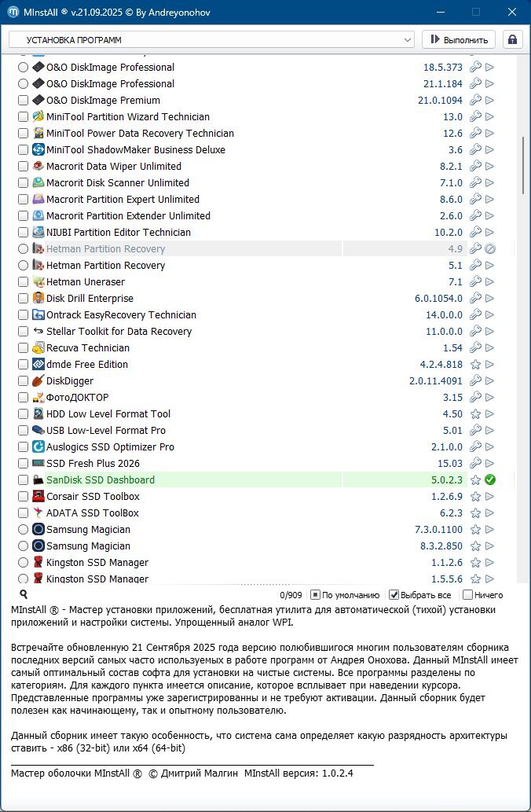Click the search magnifier icon at bottom left
The image size is (531, 812).
tap(24, 595)
